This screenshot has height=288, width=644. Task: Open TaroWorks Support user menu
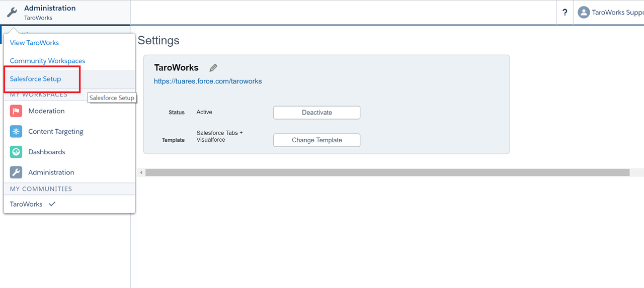(x=610, y=13)
